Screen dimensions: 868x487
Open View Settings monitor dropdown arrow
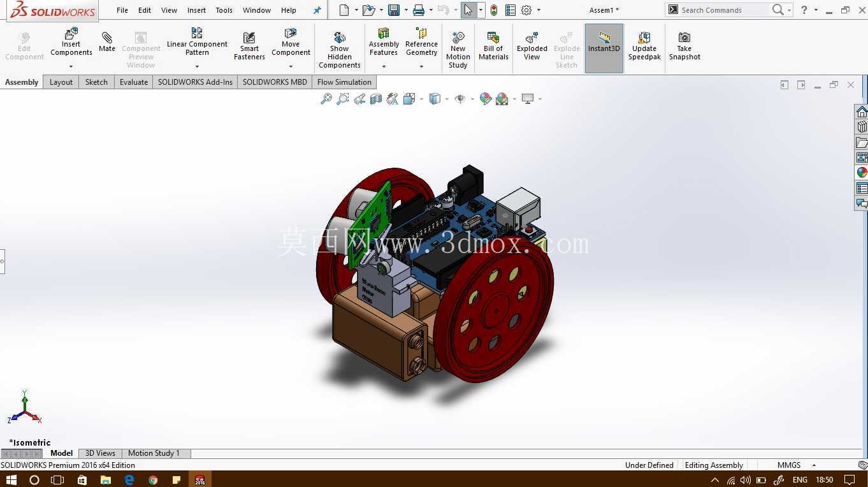click(540, 99)
